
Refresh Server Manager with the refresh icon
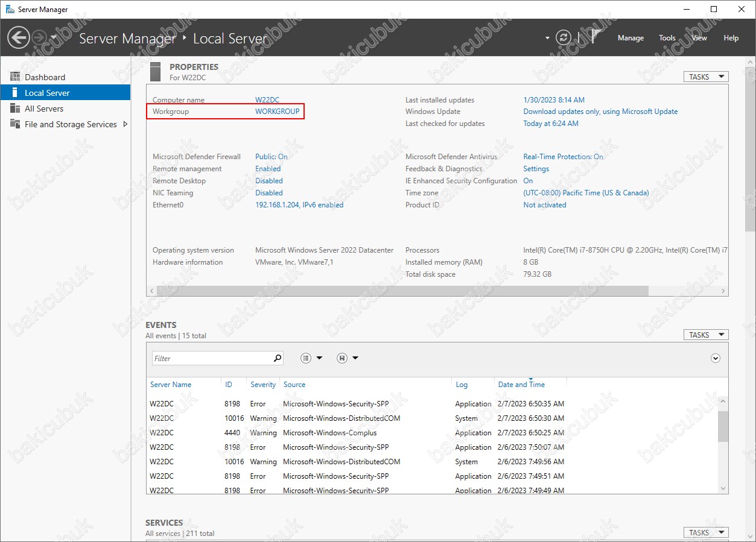pyautogui.click(x=564, y=37)
